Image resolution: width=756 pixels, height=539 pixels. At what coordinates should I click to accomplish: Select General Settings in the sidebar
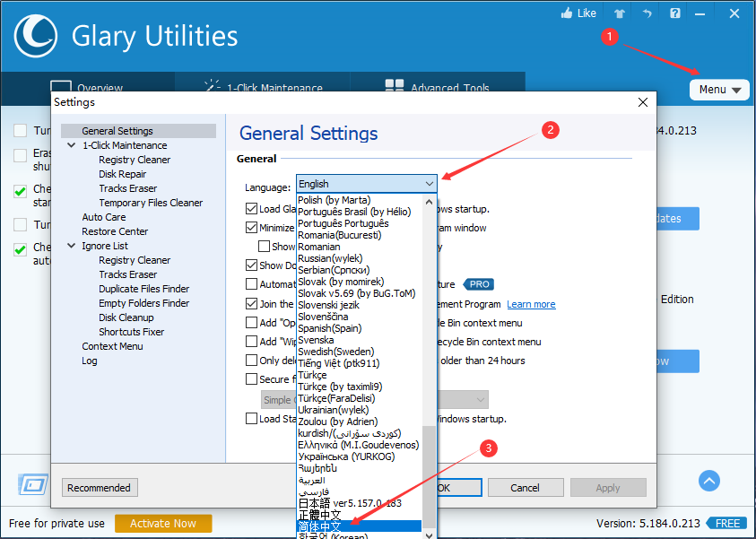point(138,131)
